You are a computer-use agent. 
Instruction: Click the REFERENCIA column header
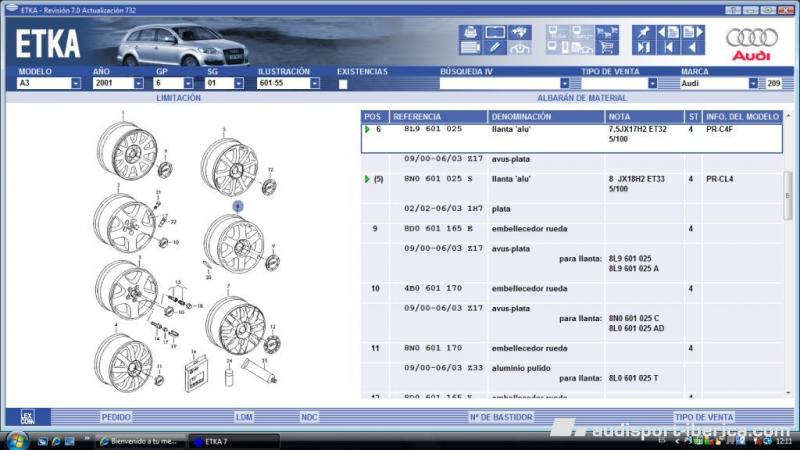pyautogui.click(x=438, y=117)
